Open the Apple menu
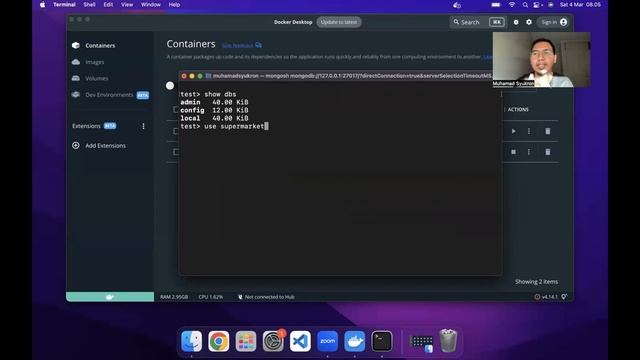This screenshot has width=640, height=360. click(42, 5)
